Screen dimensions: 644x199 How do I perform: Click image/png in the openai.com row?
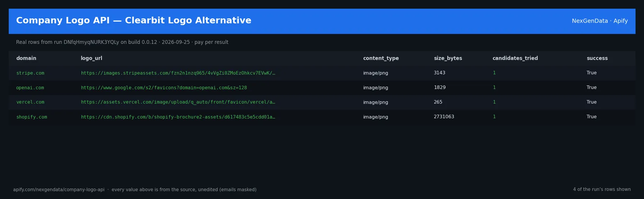coord(375,88)
